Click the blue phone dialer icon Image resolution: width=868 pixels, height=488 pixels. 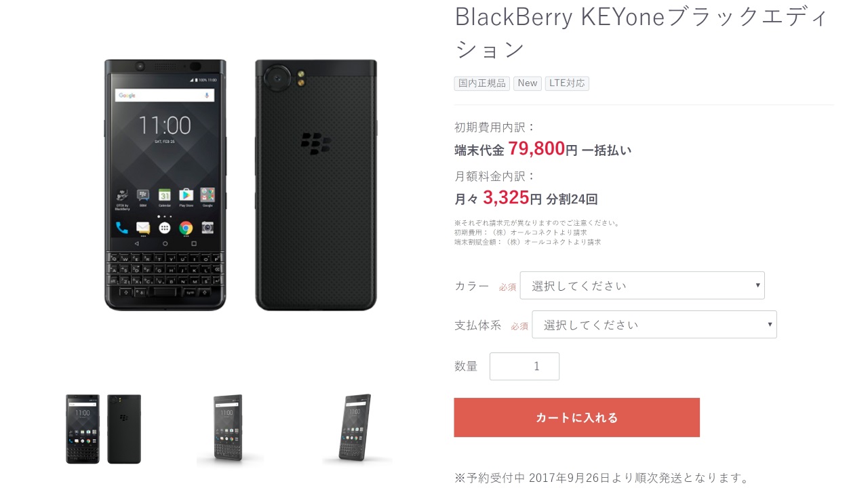(x=122, y=228)
